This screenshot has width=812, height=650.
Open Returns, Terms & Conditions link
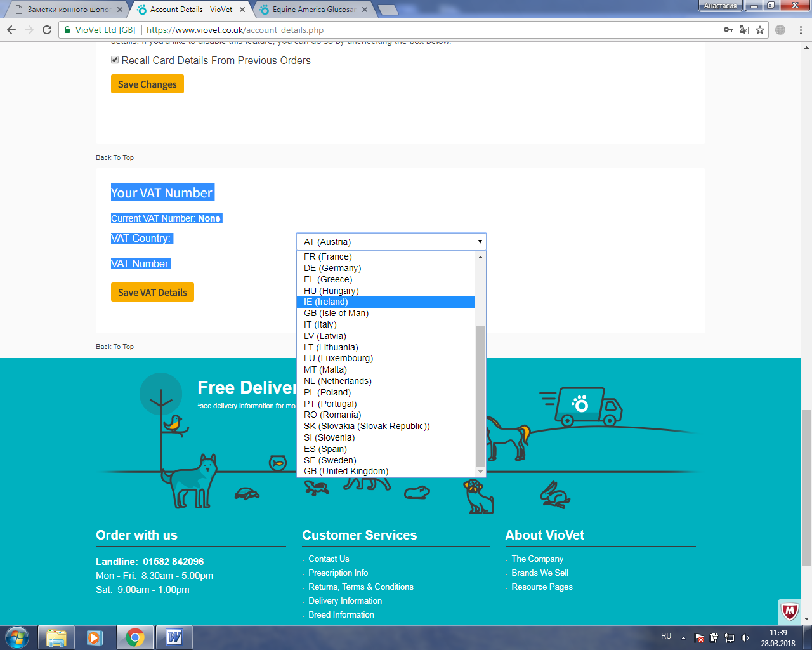point(361,587)
